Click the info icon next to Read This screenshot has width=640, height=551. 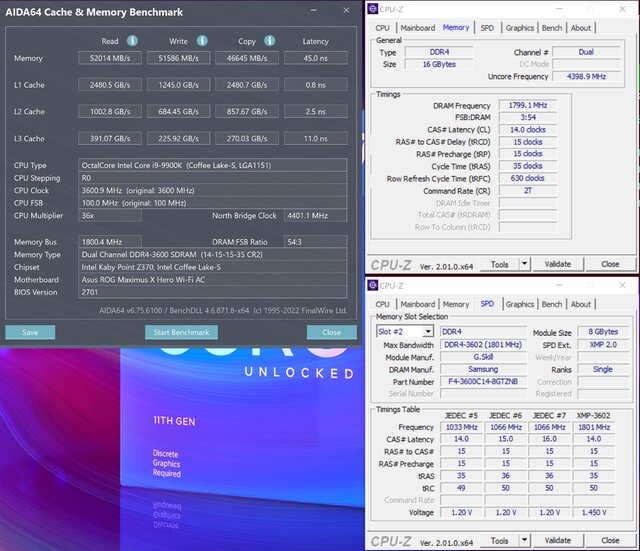tap(132, 41)
